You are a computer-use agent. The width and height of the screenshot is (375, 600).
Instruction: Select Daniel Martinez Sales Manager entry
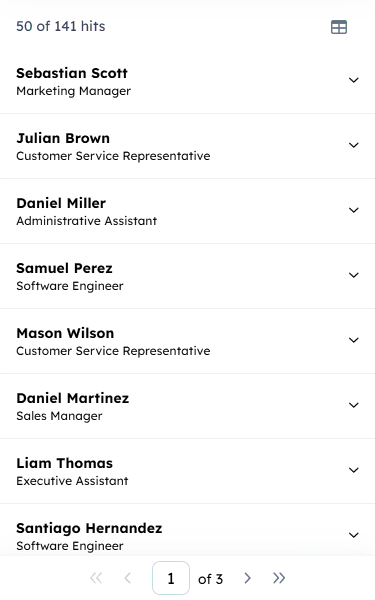(x=188, y=406)
